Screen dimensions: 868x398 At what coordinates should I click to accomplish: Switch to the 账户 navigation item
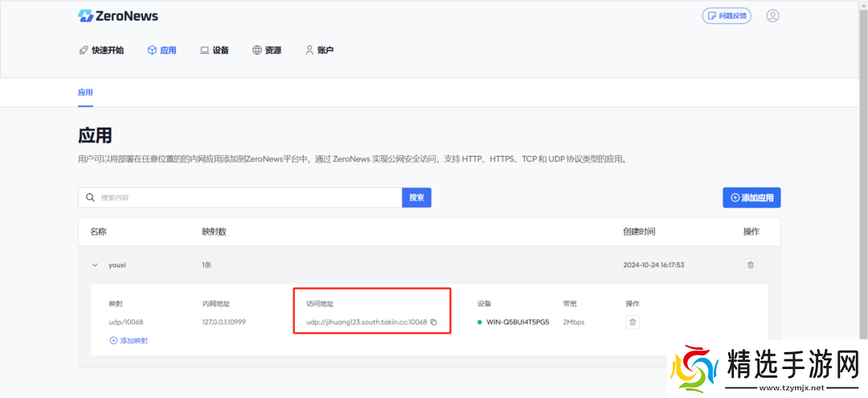pyautogui.click(x=319, y=50)
